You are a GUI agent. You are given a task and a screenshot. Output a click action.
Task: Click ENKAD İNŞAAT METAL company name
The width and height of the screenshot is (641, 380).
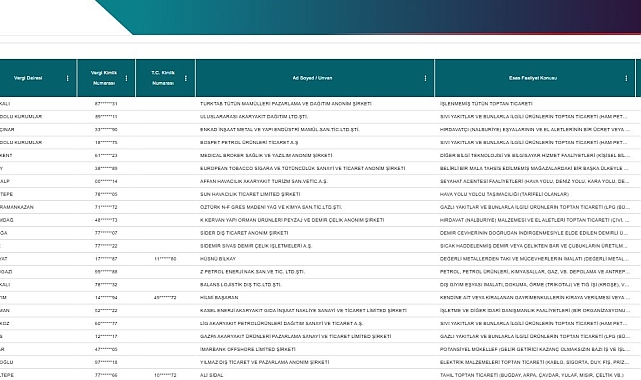pos(280,130)
